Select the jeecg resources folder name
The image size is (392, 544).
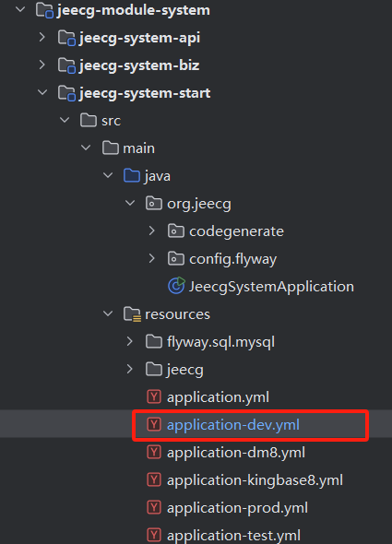[x=185, y=370]
